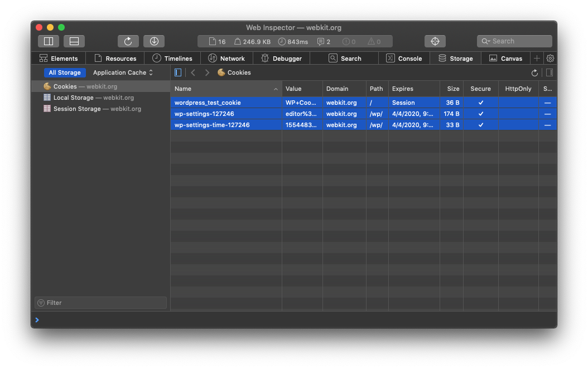The height and width of the screenshot is (369, 588).
Task: Reload the inspected page from toolbar
Action: 128,41
